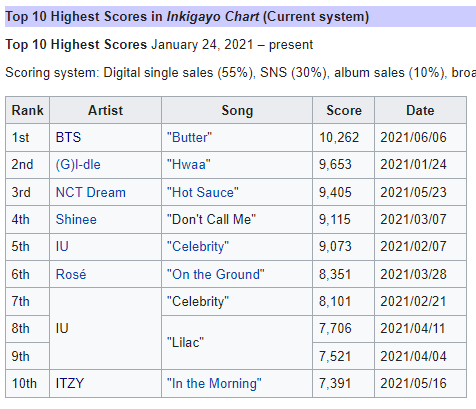
Task: Click the 1st rank cell
Action: 28,137
